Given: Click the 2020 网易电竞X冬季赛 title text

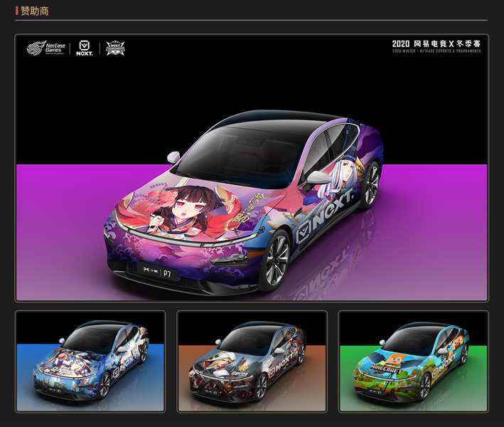Looking at the screenshot, I should pyautogui.click(x=436, y=43).
